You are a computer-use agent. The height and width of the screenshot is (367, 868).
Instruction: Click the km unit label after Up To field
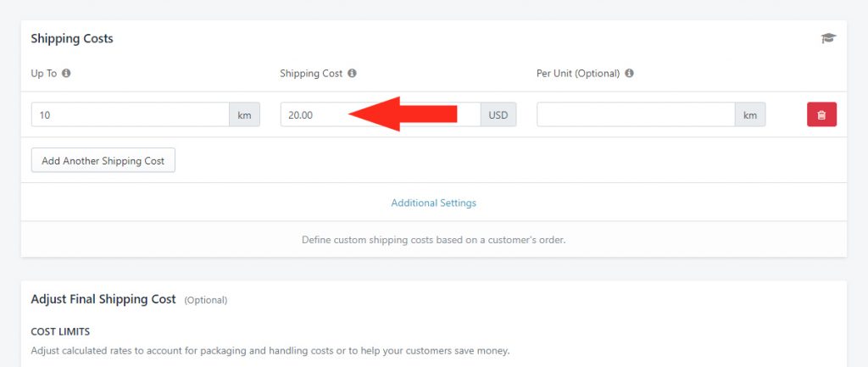(x=245, y=114)
